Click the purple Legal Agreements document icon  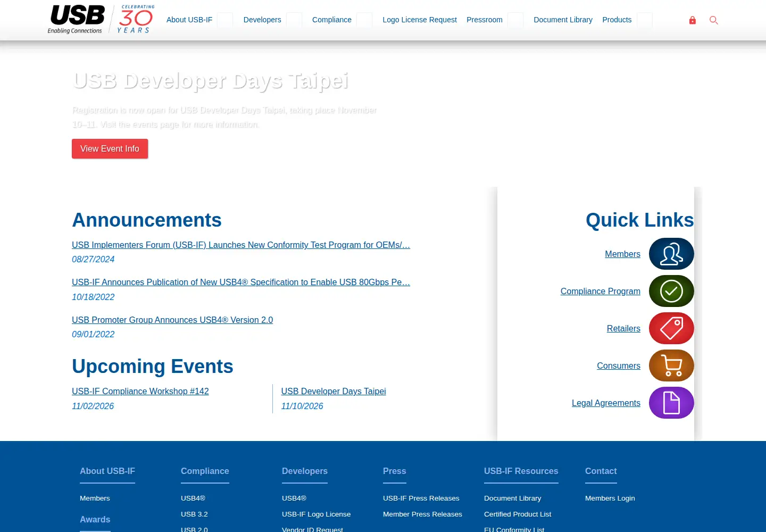click(671, 403)
